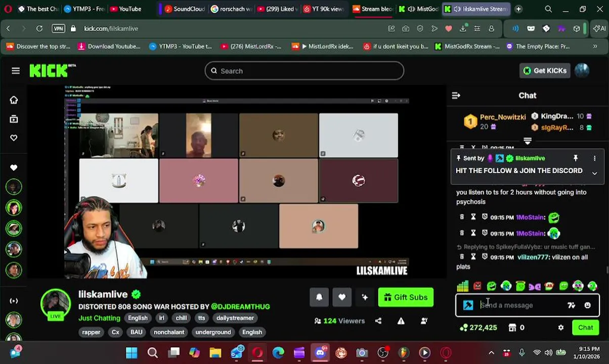The width and height of the screenshot is (609, 364).
Task: Select the rapper tag
Action: pyautogui.click(x=91, y=332)
